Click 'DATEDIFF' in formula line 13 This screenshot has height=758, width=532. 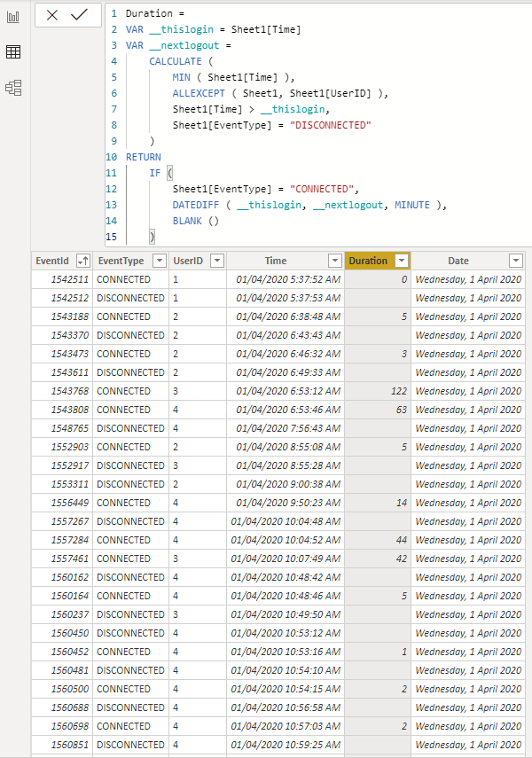pos(196,205)
